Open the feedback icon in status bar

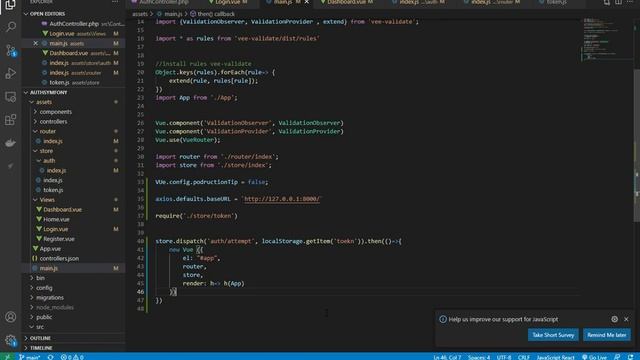[x=617, y=357]
